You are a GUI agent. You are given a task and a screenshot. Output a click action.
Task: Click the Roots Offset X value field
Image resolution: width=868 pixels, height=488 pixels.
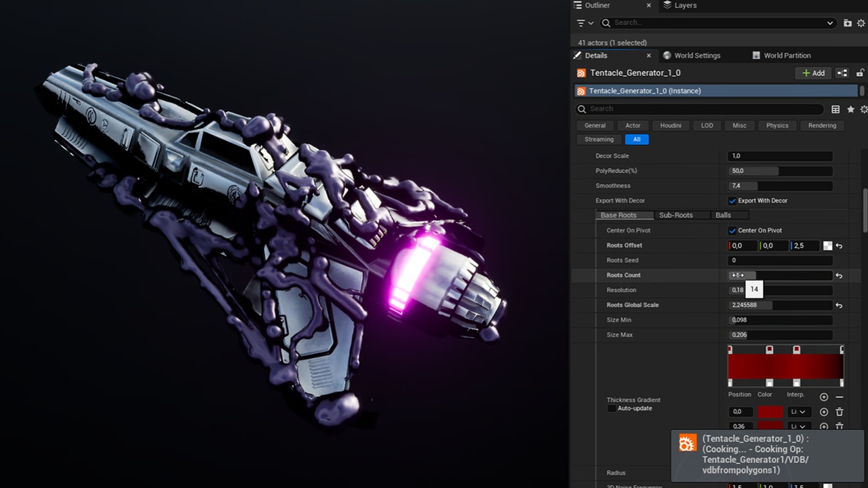743,246
